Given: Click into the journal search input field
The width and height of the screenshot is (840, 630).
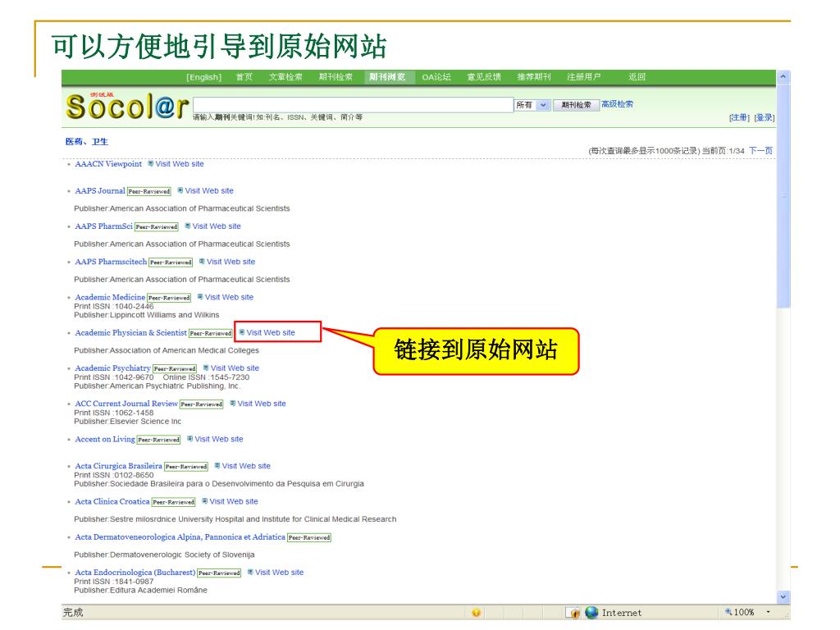Looking at the screenshot, I should coord(353,105).
